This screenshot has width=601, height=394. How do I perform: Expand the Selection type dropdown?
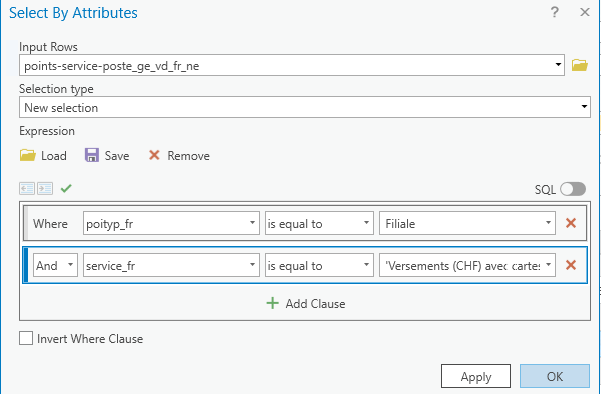(305, 107)
